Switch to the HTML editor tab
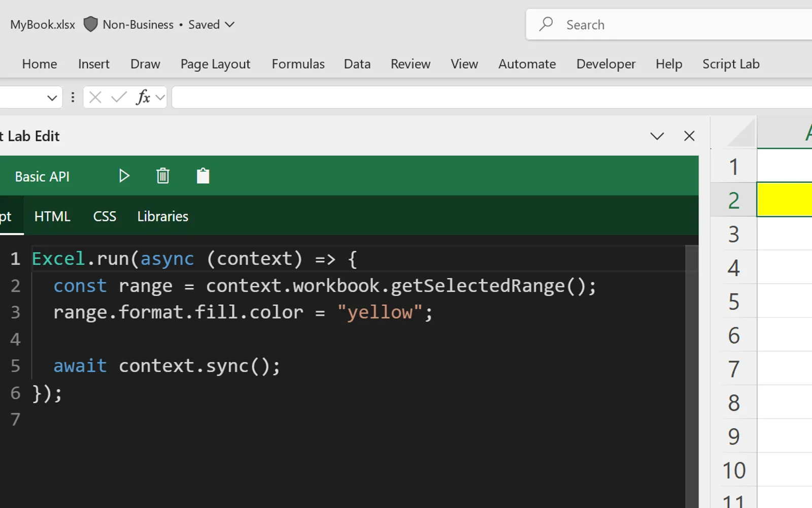This screenshot has height=508, width=812. pyautogui.click(x=52, y=216)
